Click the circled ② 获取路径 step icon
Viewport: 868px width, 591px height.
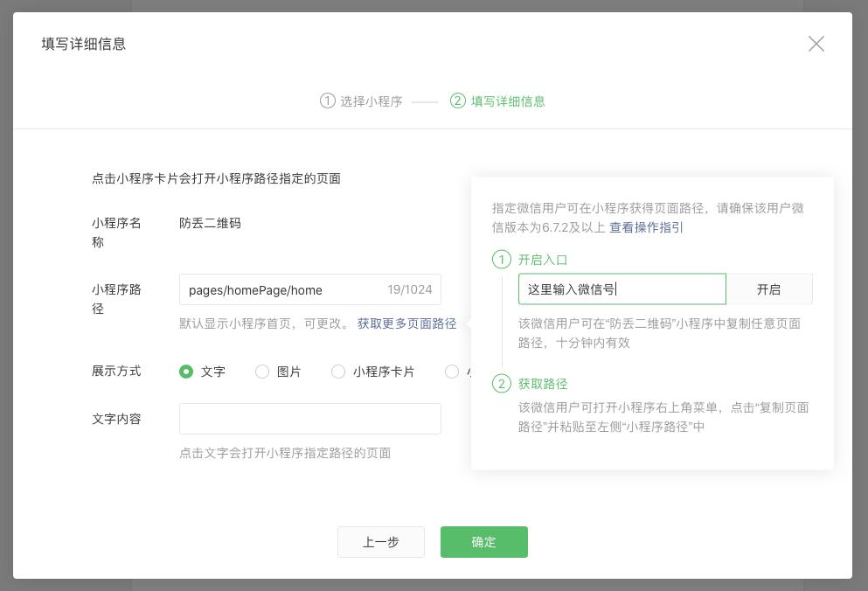coord(501,384)
